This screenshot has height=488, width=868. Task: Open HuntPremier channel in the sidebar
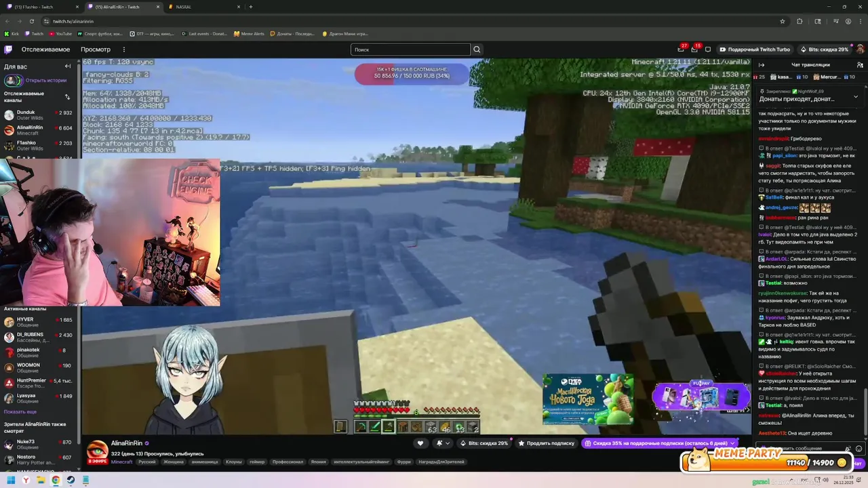38,383
